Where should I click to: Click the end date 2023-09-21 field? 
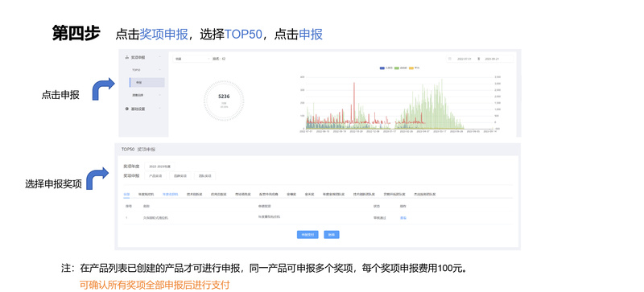point(492,59)
